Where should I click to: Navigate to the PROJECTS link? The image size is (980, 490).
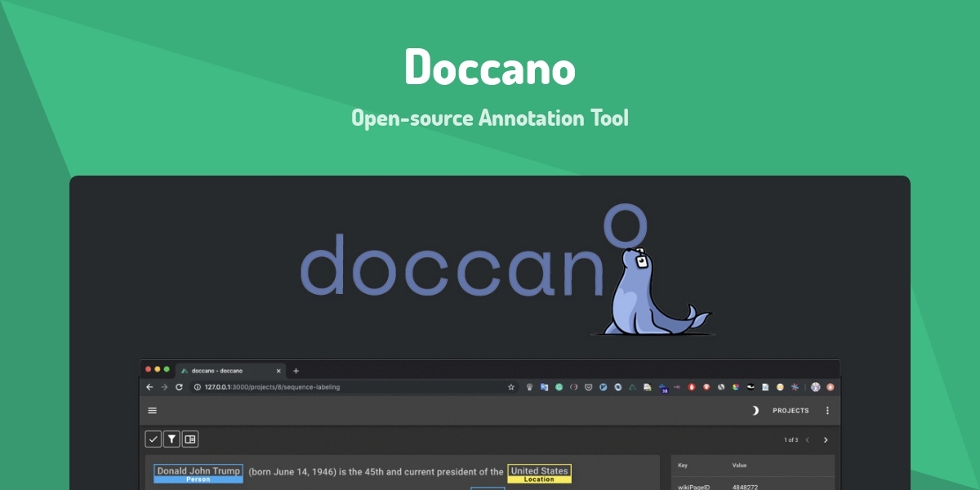tap(789, 411)
